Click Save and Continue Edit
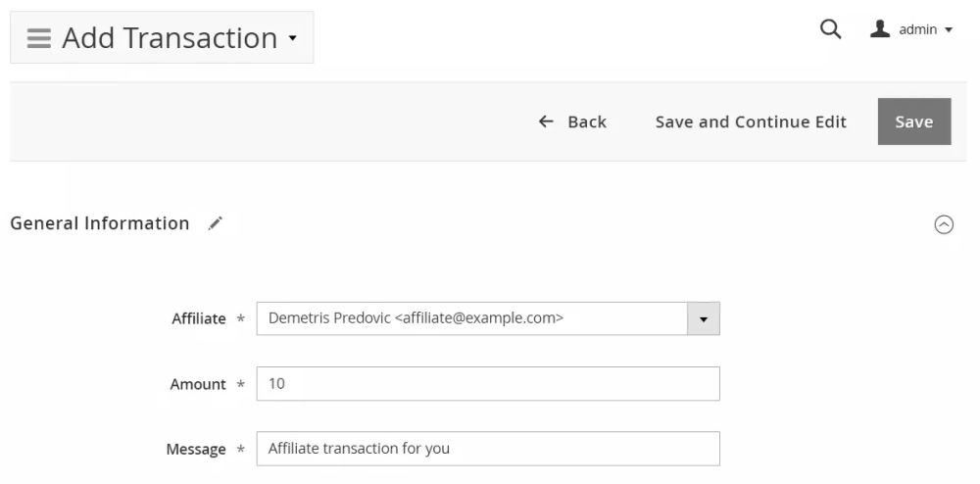980x484 pixels. (x=751, y=121)
